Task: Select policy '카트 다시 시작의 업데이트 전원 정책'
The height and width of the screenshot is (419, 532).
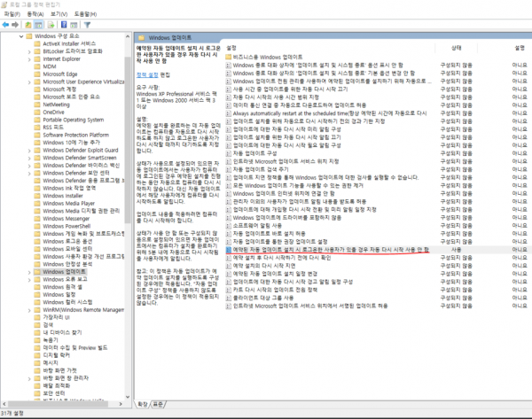Action: [x=275, y=290]
